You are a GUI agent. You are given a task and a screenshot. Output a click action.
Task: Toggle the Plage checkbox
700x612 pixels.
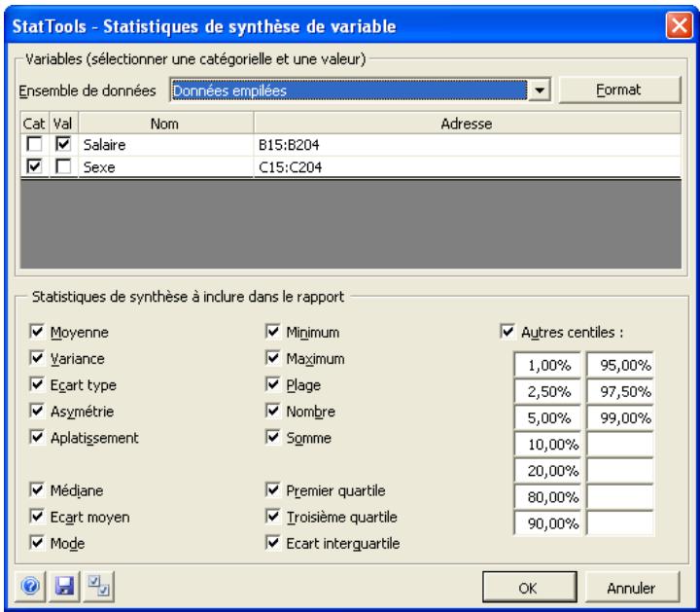[273, 384]
